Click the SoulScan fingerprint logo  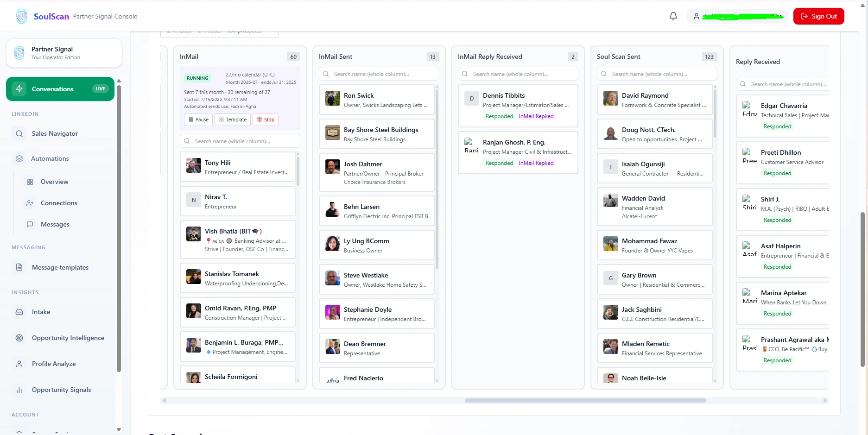pos(21,16)
